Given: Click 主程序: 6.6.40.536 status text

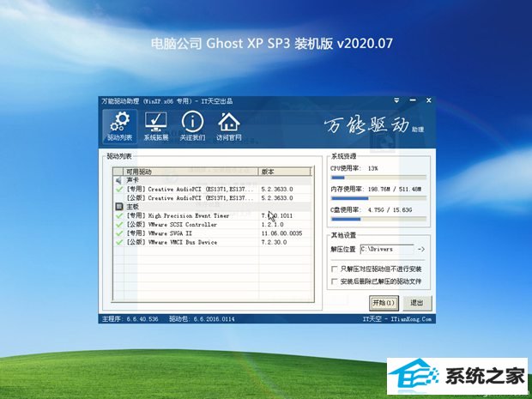Looking at the screenshot, I should click(x=130, y=319).
